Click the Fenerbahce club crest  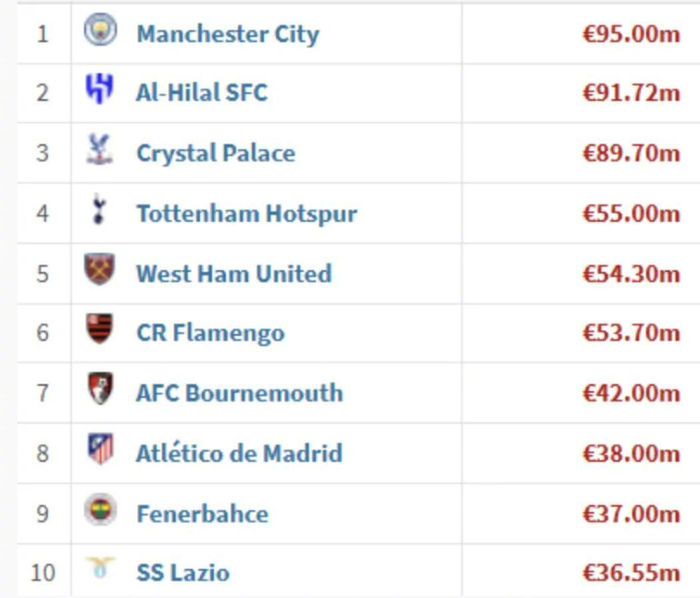(100, 512)
